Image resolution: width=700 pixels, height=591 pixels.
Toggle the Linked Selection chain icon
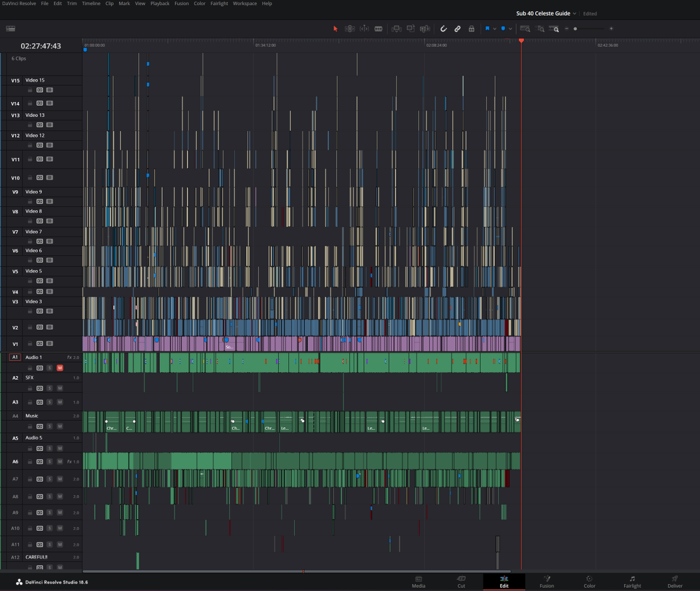coord(457,29)
